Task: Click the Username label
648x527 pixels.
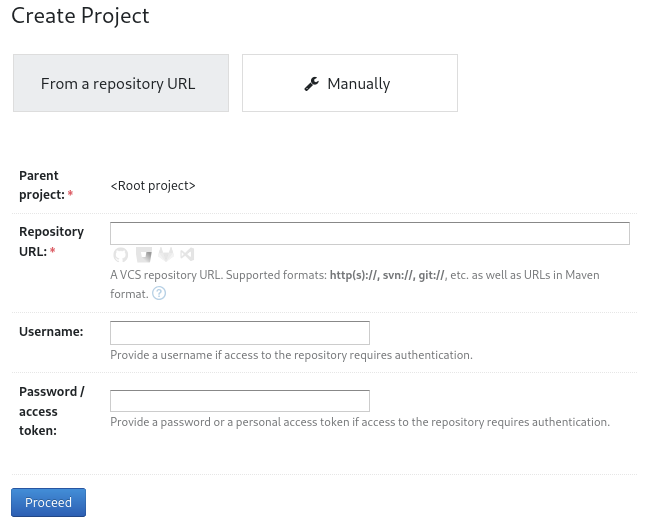Action: point(51,331)
